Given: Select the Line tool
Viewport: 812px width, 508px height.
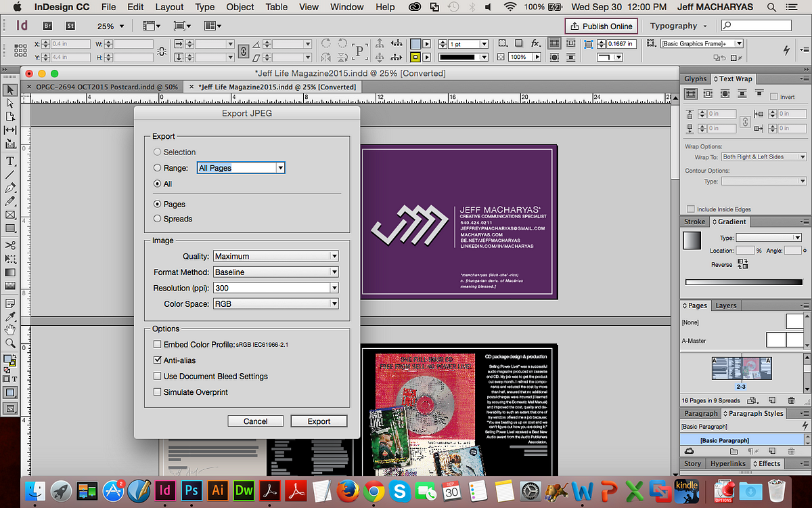Looking at the screenshot, I should coord(10,175).
